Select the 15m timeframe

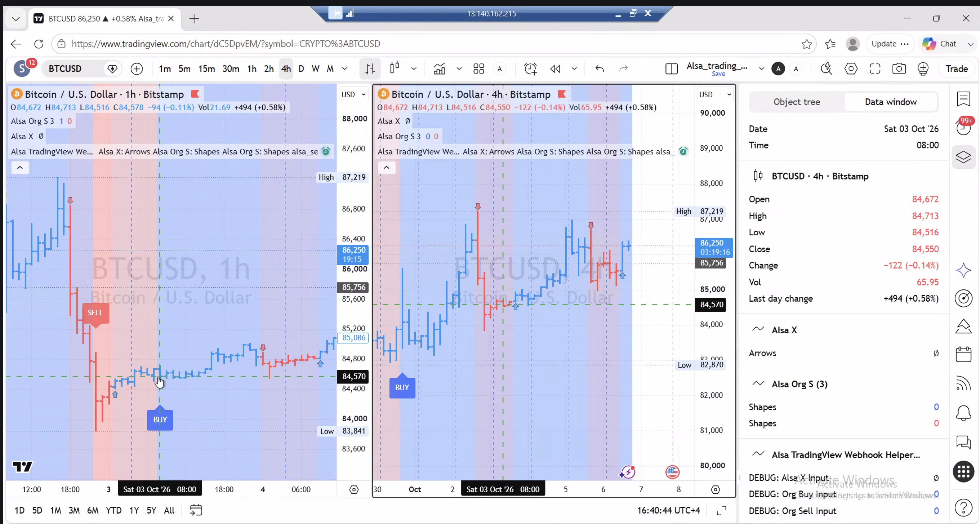(206, 68)
